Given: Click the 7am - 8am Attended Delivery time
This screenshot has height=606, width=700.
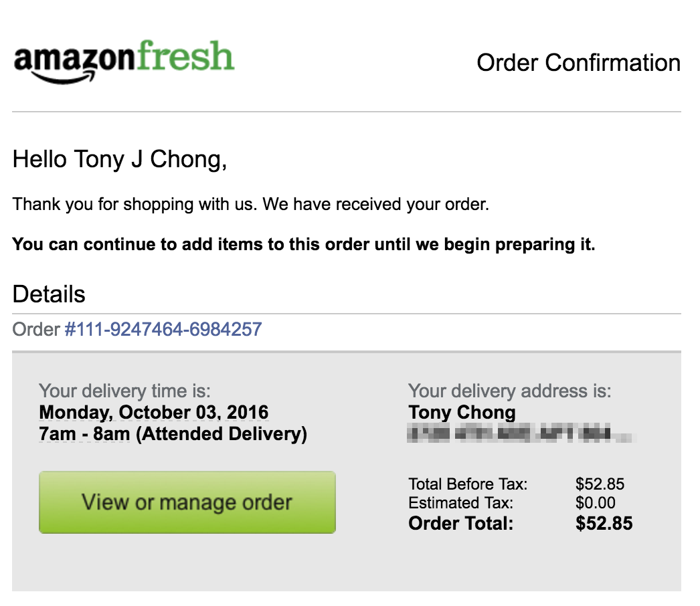Looking at the screenshot, I should [x=173, y=433].
